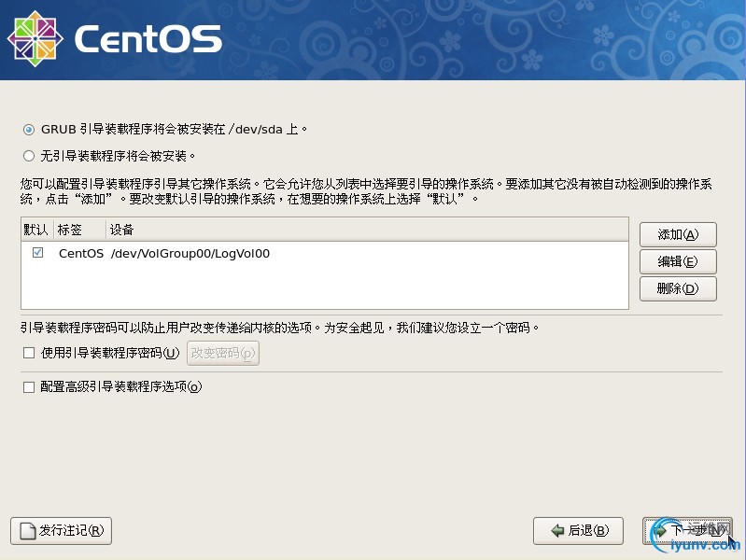
Task: Click the green back arrow icon
Action: click(557, 530)
